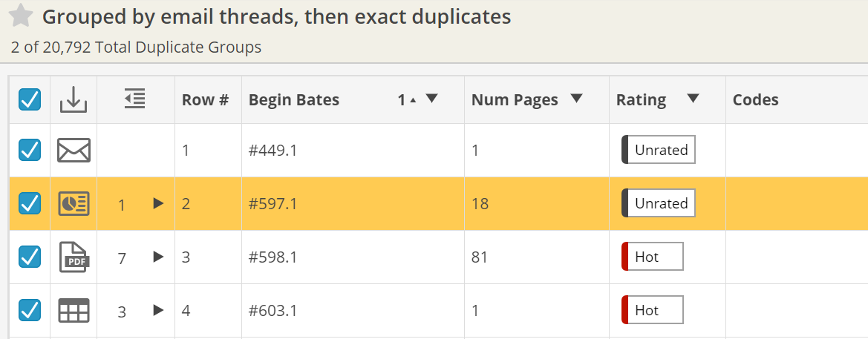Open the PDF document icon for #598.1
This screenshot has width=868, height=339.
(74, 257)
